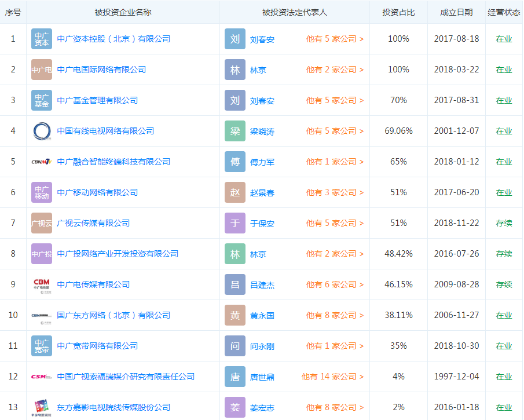Select the 问 avatar for 问永刚
This screenshot has width=524, height=420.
click(235, 346)
